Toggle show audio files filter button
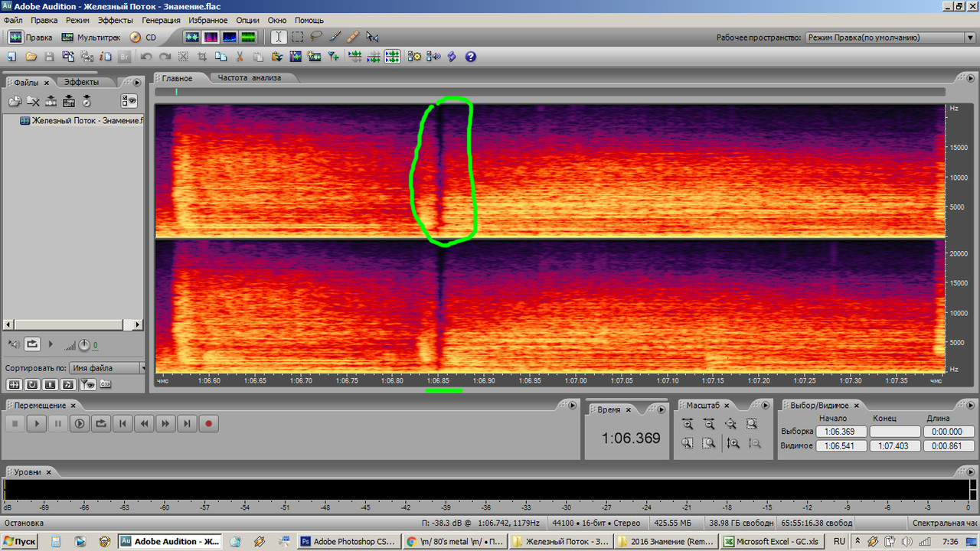 15,384
